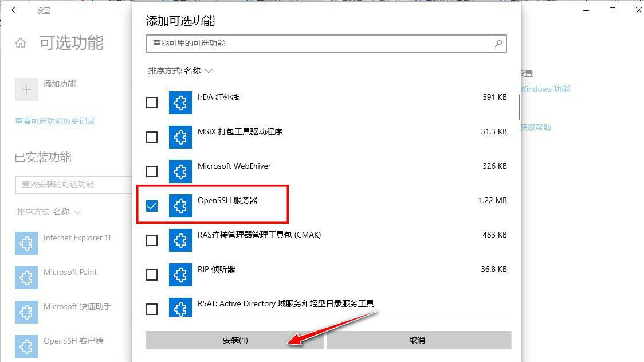Viewport: 644px width, 362px height.
Task: Click the size value 36.8 KB
Action: coord(494,269)
